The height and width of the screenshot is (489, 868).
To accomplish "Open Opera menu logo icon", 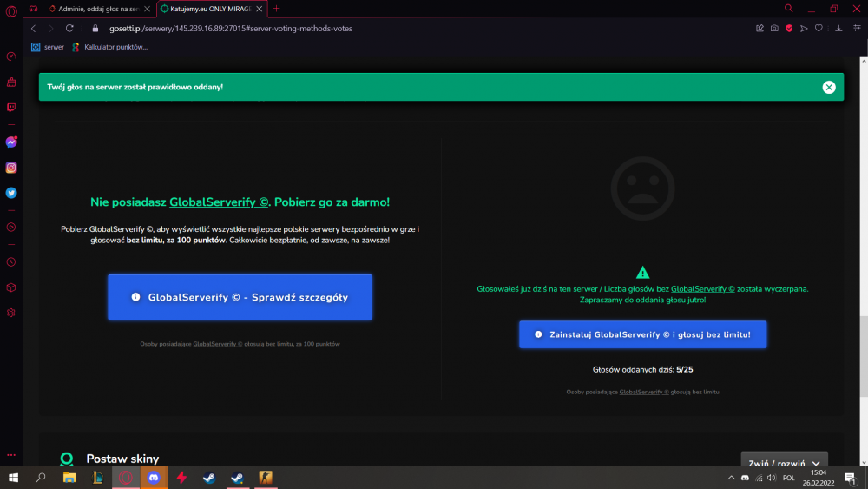I will 11,10.
